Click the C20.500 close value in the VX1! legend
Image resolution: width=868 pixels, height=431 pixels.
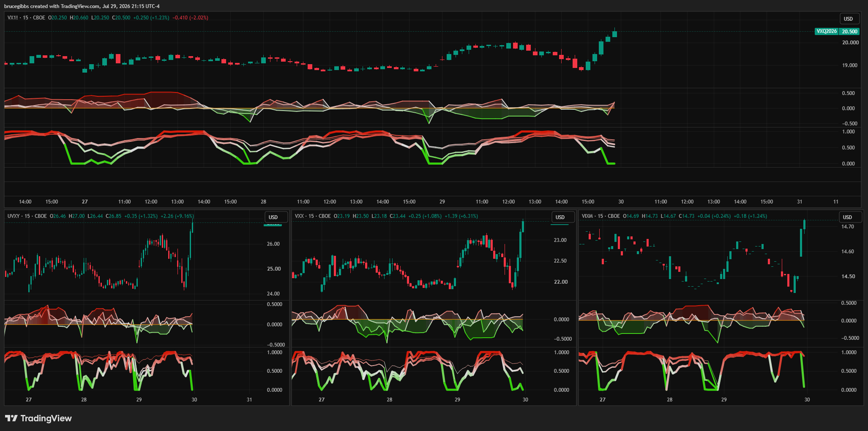click(x=121, y=18)
